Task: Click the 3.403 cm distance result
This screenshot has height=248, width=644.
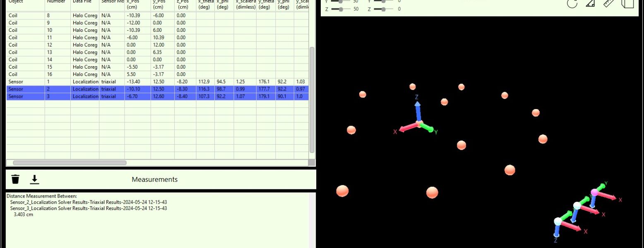Action: [23, 215]
